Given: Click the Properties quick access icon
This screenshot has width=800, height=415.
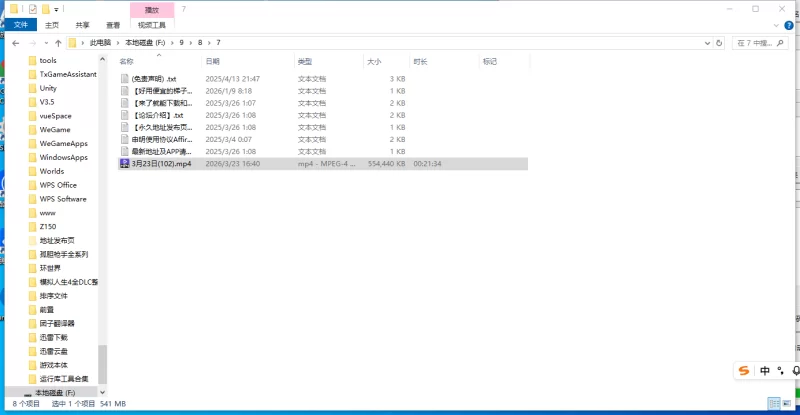Looking at the screenshot, I should pyautogui.click(x=33, y=9).
